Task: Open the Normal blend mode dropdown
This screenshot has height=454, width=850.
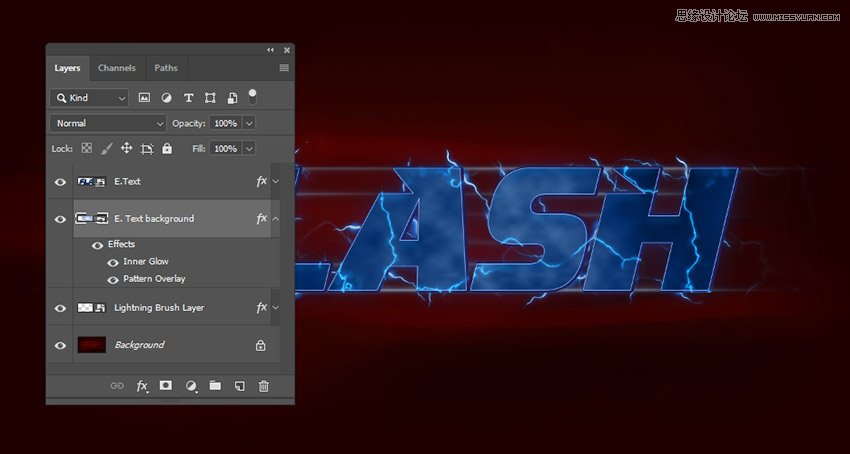Action: (108, 123)
